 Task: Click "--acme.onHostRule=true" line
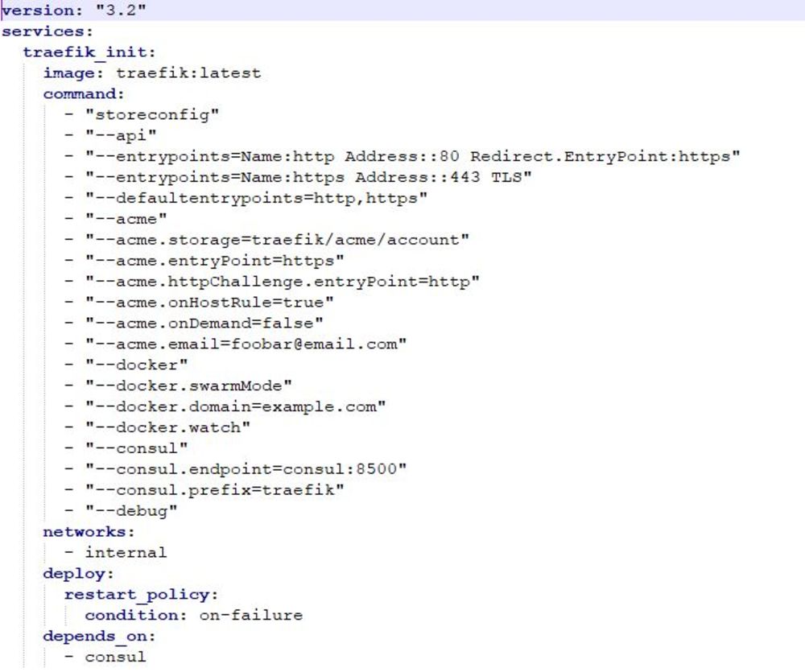coord(209,303)
